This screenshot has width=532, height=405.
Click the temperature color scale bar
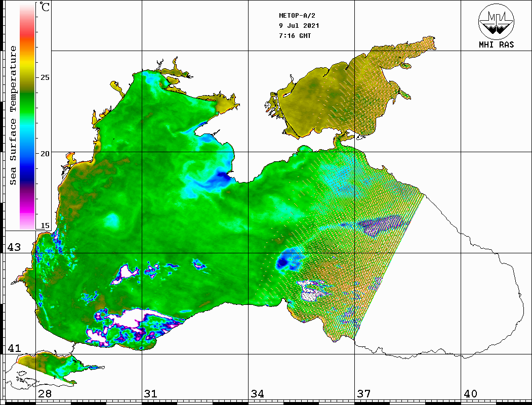[x=27, y=116]
